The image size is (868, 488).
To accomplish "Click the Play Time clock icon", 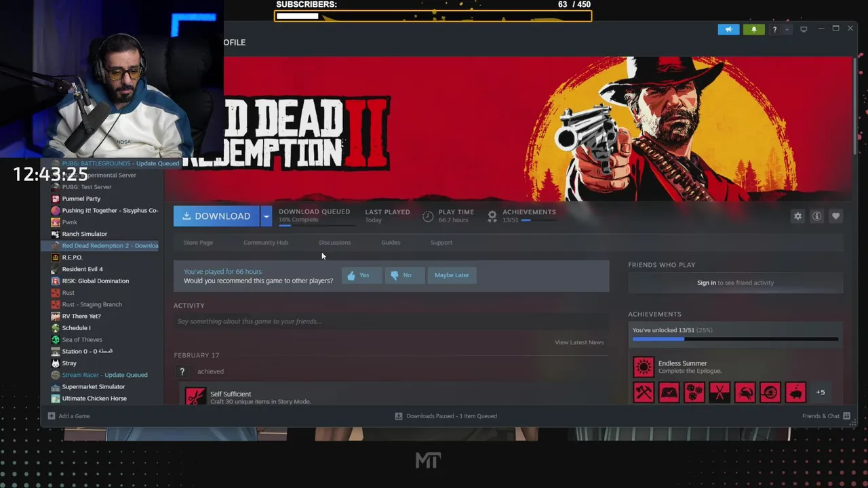I will click(x=428, y=216).
